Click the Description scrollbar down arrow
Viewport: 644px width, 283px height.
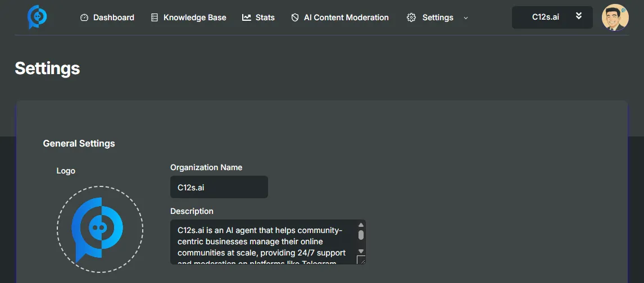point(361,251)
